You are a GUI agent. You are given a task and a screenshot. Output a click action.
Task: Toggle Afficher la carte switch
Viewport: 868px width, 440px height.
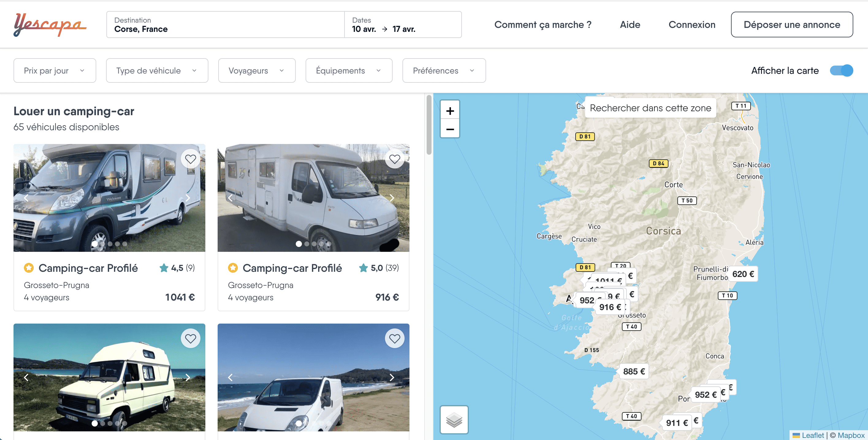(841, 70)
